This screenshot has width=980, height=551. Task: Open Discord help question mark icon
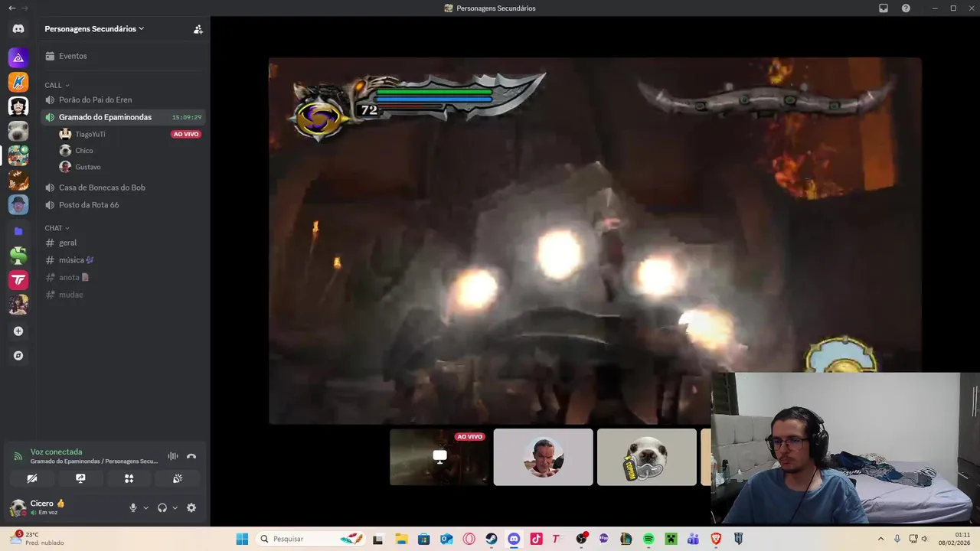pyautogui.click(x=906, y=8)
